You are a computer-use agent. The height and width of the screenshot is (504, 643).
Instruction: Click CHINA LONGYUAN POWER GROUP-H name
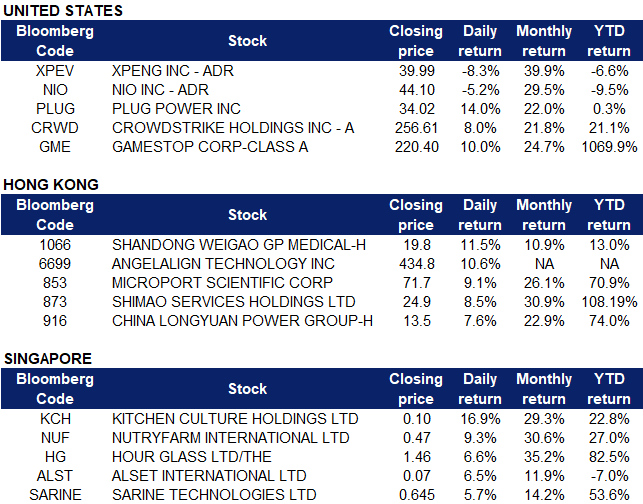pos(242,320)
